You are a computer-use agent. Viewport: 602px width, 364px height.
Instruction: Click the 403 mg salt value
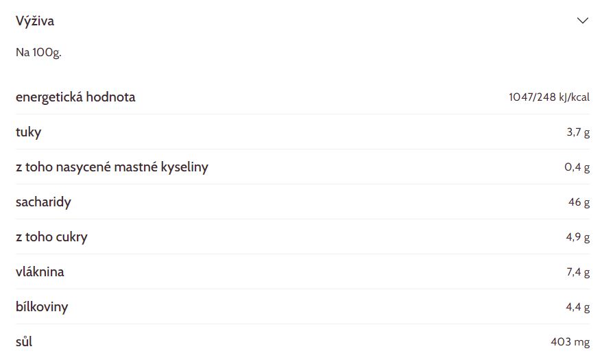[570, 342]
